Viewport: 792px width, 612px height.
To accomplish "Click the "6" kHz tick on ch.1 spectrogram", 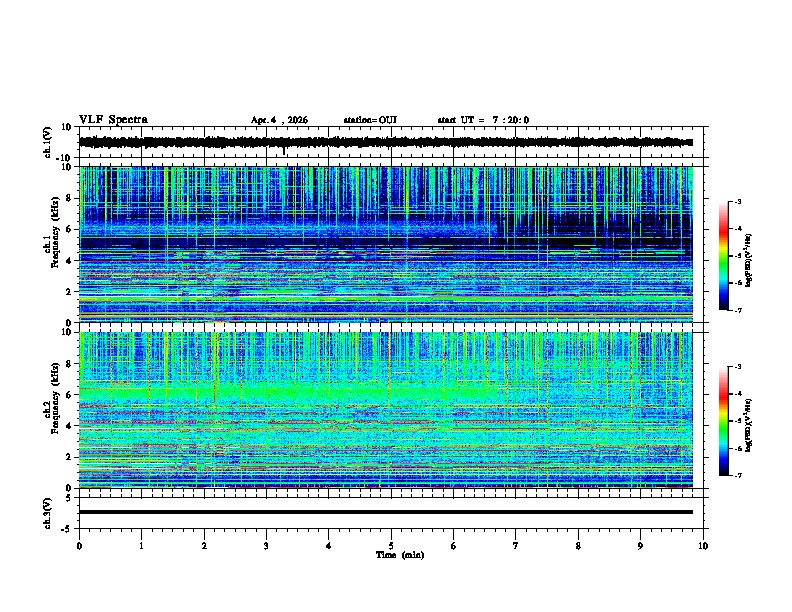I will click(70, 229).
